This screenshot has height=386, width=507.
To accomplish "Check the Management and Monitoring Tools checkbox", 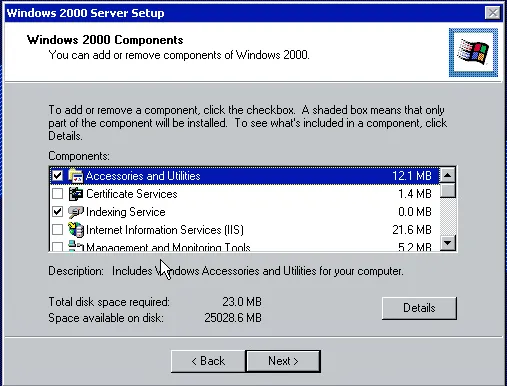I will tap(57, 247).
